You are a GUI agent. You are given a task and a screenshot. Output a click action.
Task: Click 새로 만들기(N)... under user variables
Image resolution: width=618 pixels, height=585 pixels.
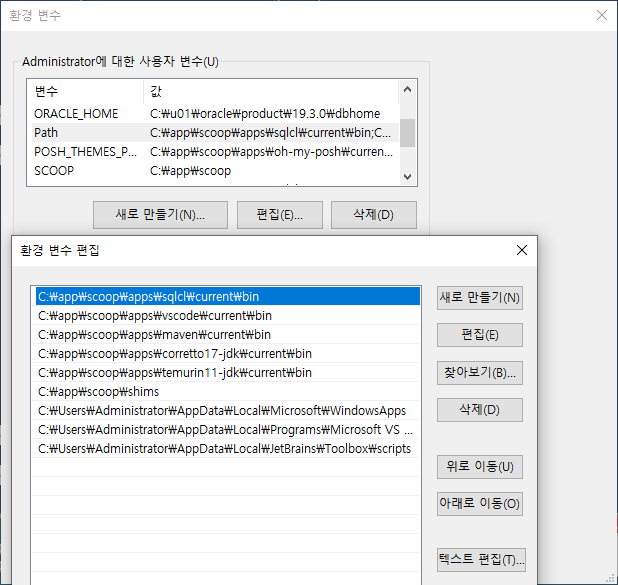click(x=160, y=215)
